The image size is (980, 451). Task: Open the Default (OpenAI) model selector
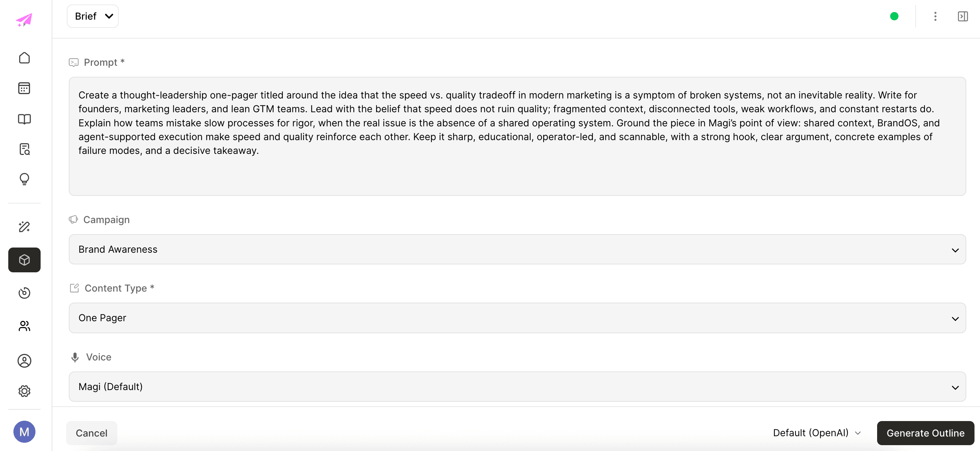pyautogui.click(x=817, y=433)
